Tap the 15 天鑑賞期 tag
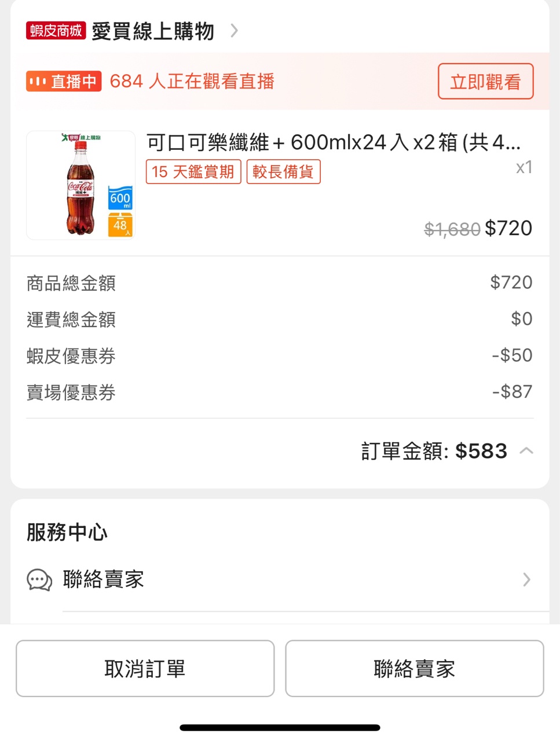Screen dimensions: 560x741 193,172
